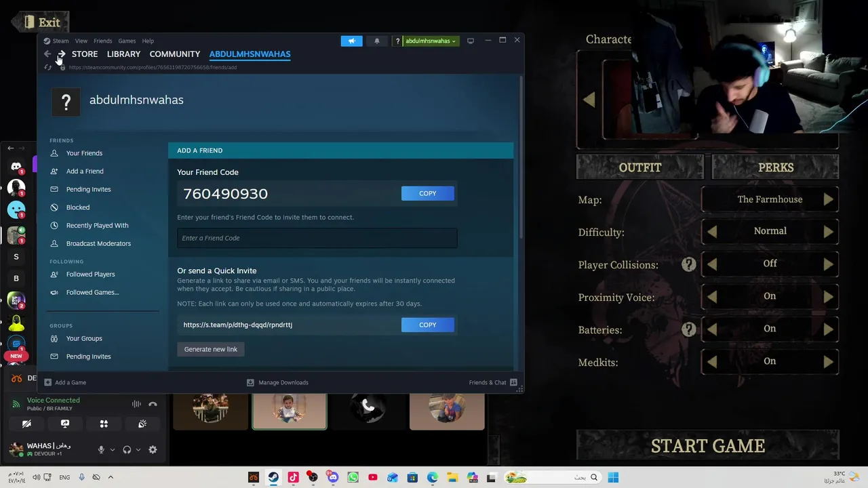Open Steam announcements megaphone button
This screenshot has width=868, height=488.
click(351, 41)
